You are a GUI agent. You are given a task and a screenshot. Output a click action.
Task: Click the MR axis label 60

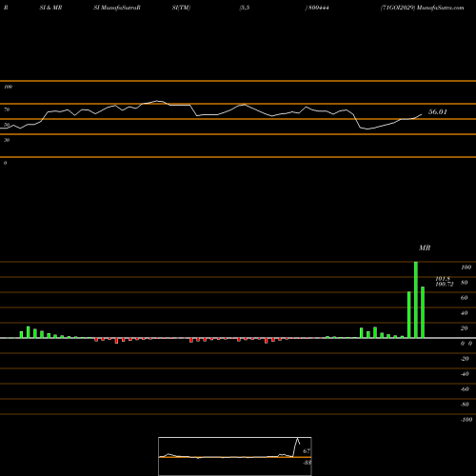[464, 298]
